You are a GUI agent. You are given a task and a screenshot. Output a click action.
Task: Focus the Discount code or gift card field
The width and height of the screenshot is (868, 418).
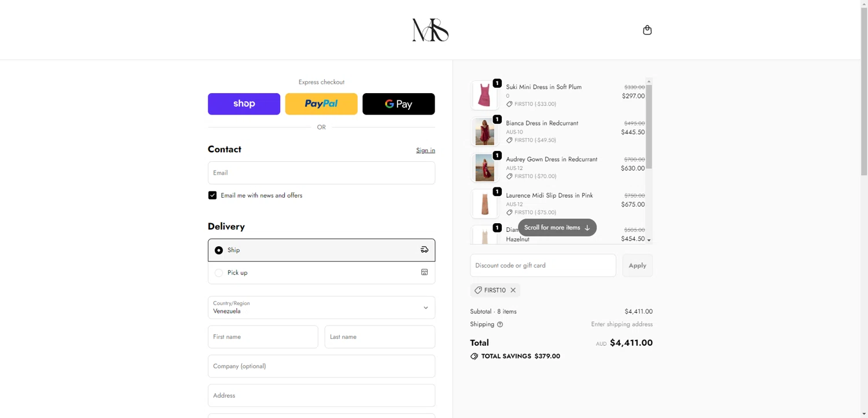point(543,265)
